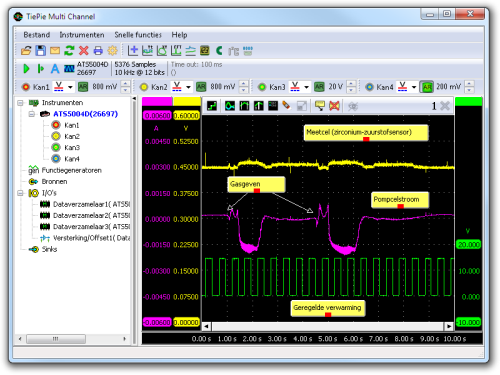Click the blue waveform instrument icon
Image resolution: width=500 pixels, height=375 pixels.
coord(69,69)
